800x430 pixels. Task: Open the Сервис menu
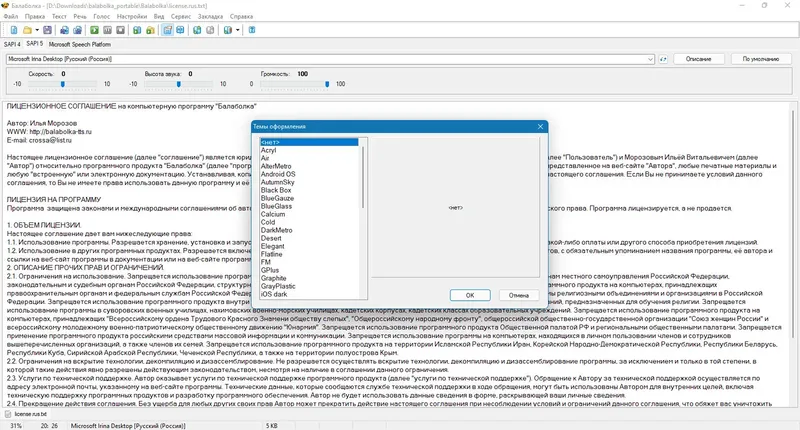181,16
